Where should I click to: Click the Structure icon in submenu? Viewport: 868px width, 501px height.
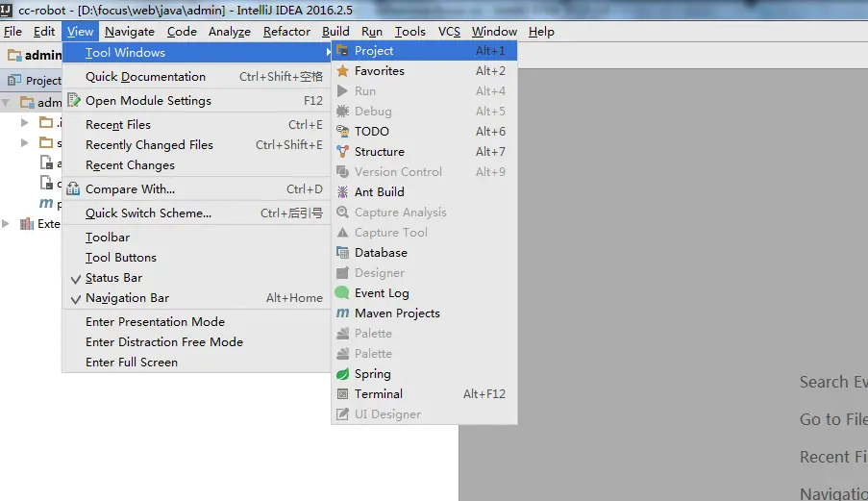coord(342,152)
